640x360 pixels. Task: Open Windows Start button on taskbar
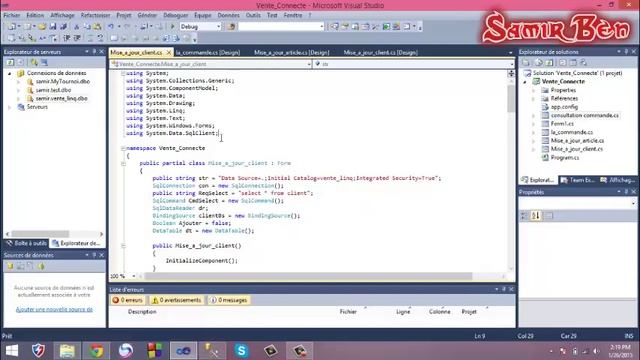click(x=12, y=351)
